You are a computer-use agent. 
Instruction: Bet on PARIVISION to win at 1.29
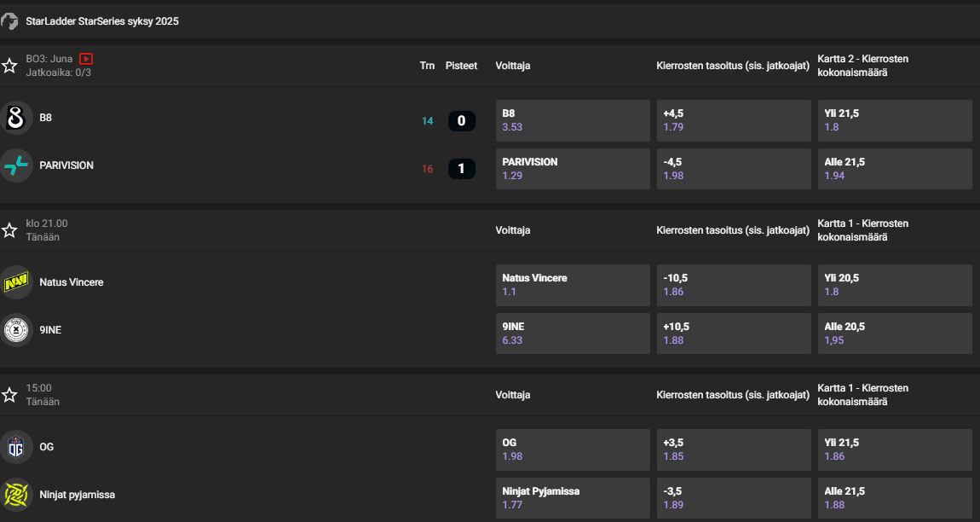point(573,168)
